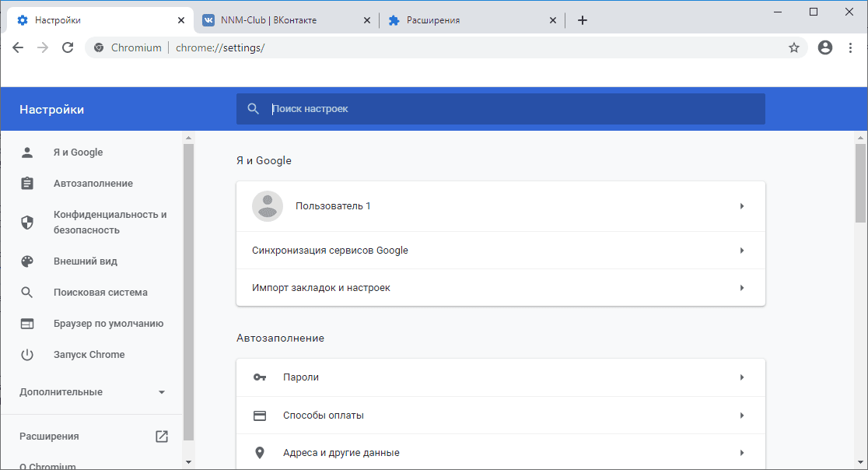Open the three-dot Chromium menu
The height and width of the screenshot is (470, 868).
pos(850,47)
